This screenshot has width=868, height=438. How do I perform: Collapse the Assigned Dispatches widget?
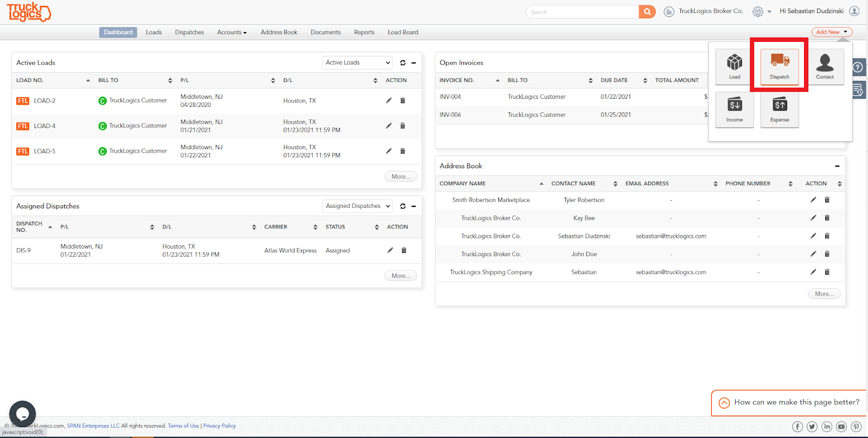(413, 206)
